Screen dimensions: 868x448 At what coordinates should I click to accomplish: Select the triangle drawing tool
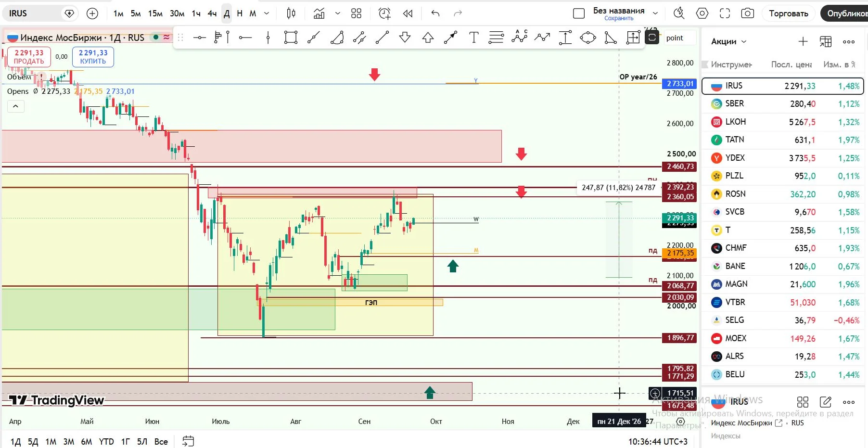tap(611, 38)
